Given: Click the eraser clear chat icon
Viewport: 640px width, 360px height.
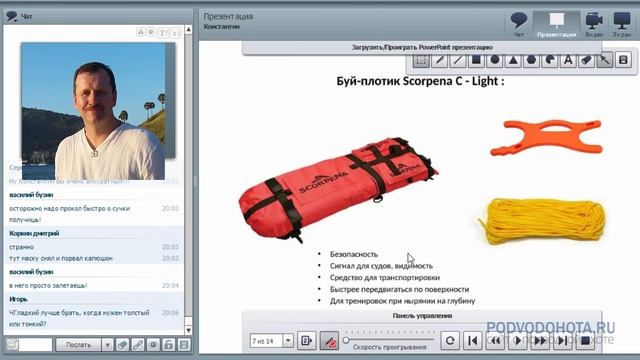Looking at the screenshot, I should tap(122, 345).
